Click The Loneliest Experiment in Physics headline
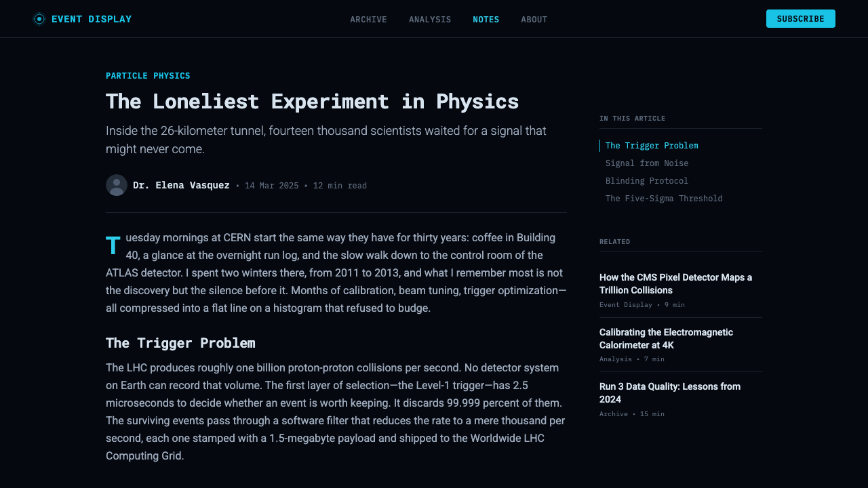The height and width of the screenshot is (488, 868). click(x=312, y=101)
